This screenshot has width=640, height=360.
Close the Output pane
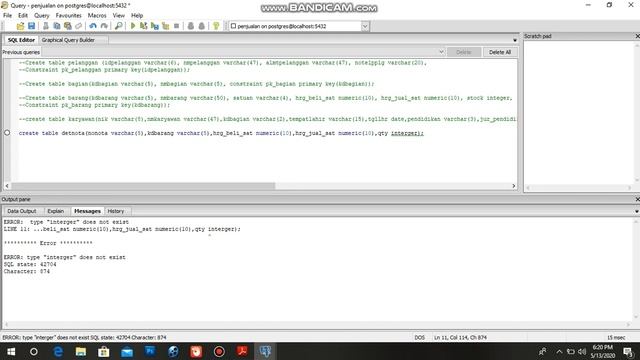tap(637, 199)
